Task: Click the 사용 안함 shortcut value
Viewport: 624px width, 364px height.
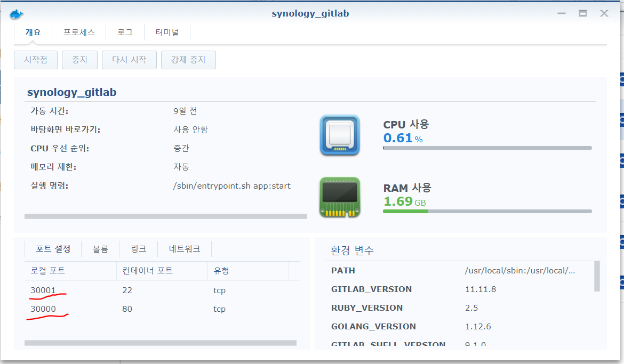Action: 190,130
